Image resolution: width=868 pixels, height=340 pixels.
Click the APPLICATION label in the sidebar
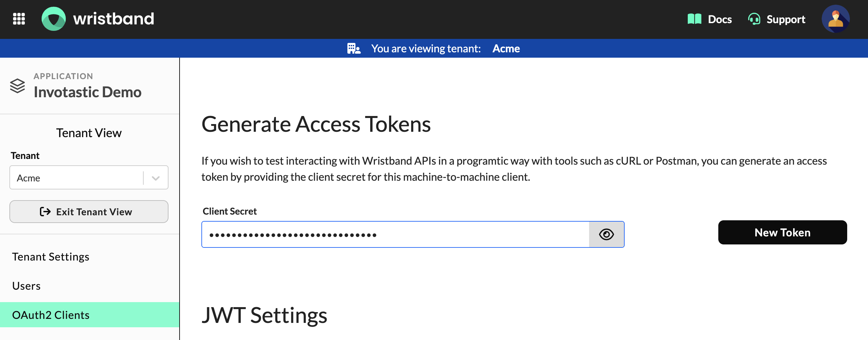point(63,76)
